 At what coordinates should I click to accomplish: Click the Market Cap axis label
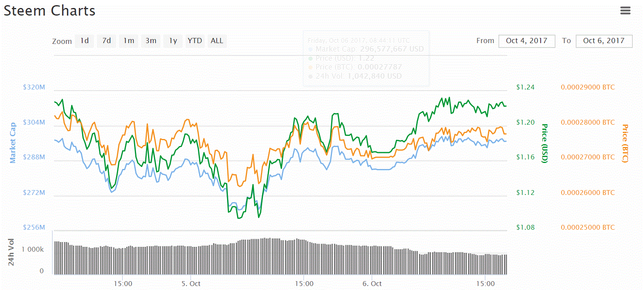[13, 143]
